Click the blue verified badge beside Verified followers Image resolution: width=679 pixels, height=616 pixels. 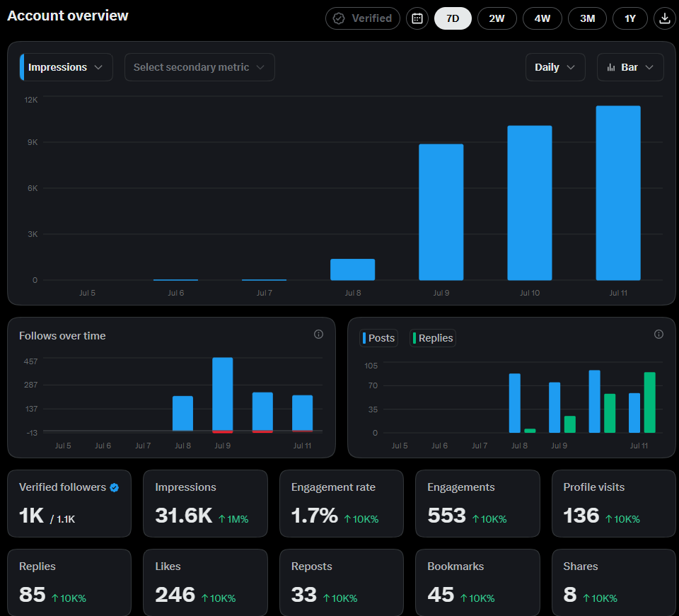coord(115,488)
